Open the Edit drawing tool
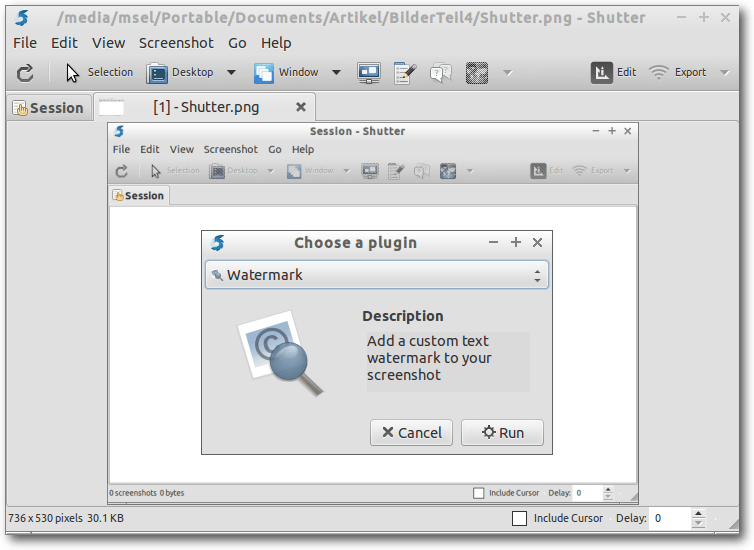The height and width of the screenshot is (550, 754). pos(614,73)
